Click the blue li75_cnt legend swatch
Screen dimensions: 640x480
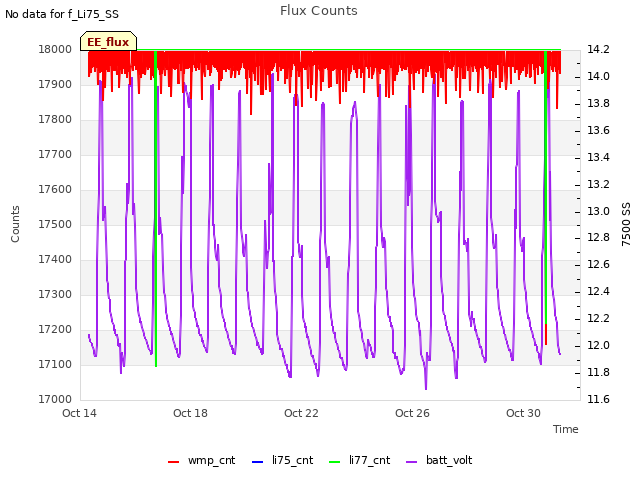pyautogui.click(x=258, y=462)
